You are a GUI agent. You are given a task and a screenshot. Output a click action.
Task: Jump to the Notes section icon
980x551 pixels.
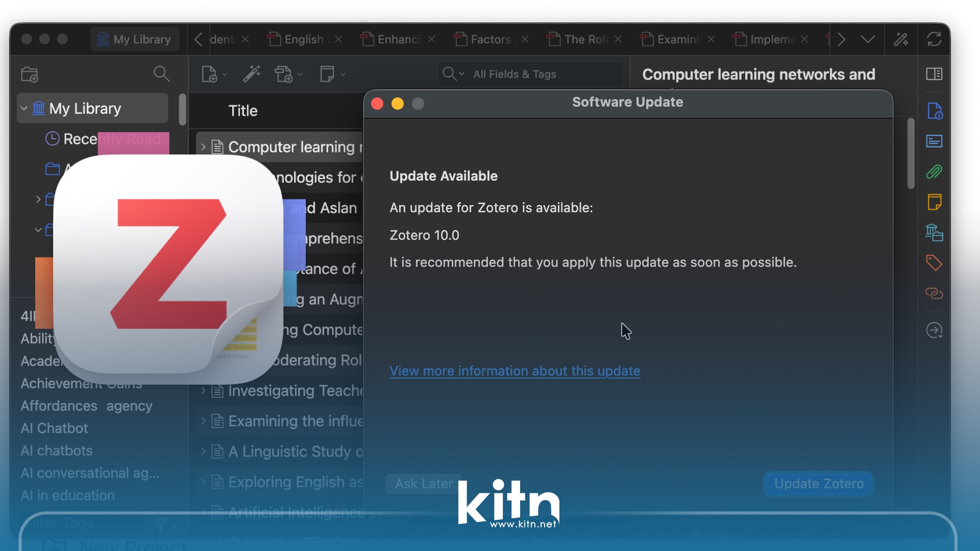point(934,202)
